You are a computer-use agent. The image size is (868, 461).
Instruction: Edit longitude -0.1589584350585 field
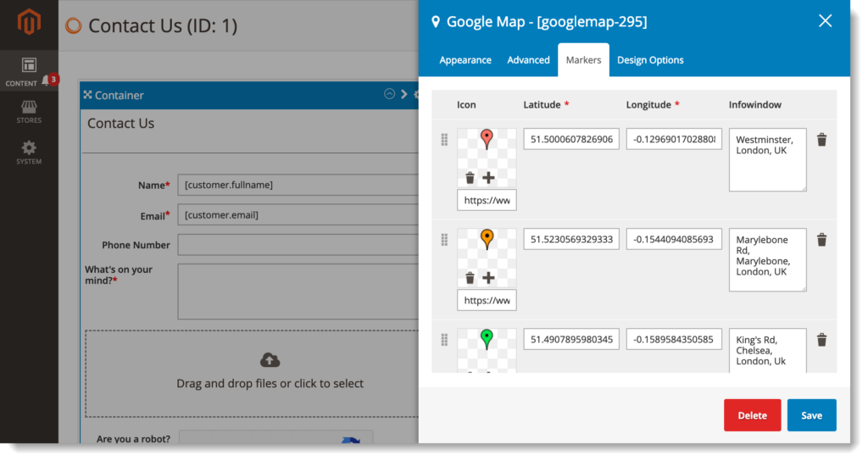674,339
